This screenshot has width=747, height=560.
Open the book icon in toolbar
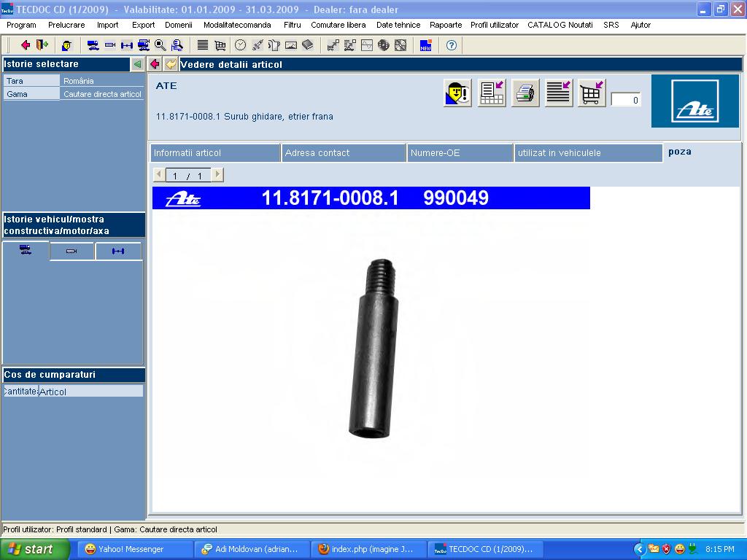(x=308, y=45)
